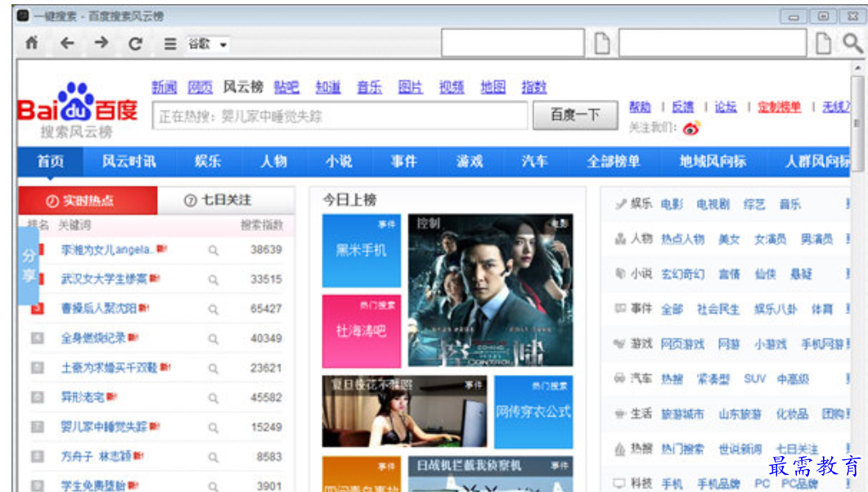Select the 人物 navigation tab
The width and height of the screenshot is (868, 492).
click(x=273, y=162)
